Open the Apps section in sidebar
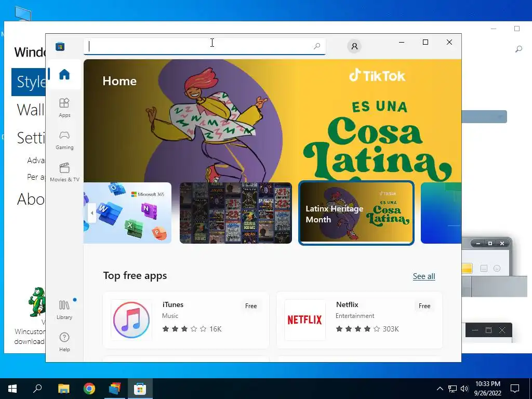This screenshot has height=399, width=532. tap(64, 108)
